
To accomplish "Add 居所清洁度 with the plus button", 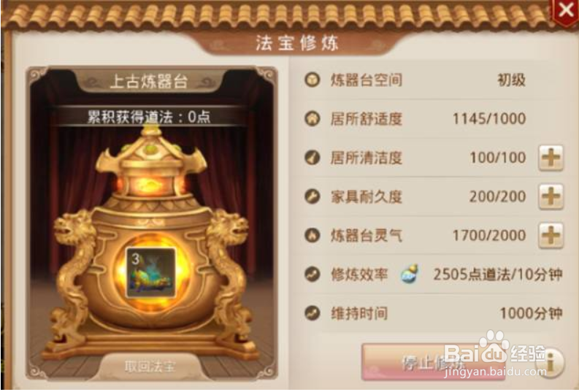I will click(x=551, y=158).
